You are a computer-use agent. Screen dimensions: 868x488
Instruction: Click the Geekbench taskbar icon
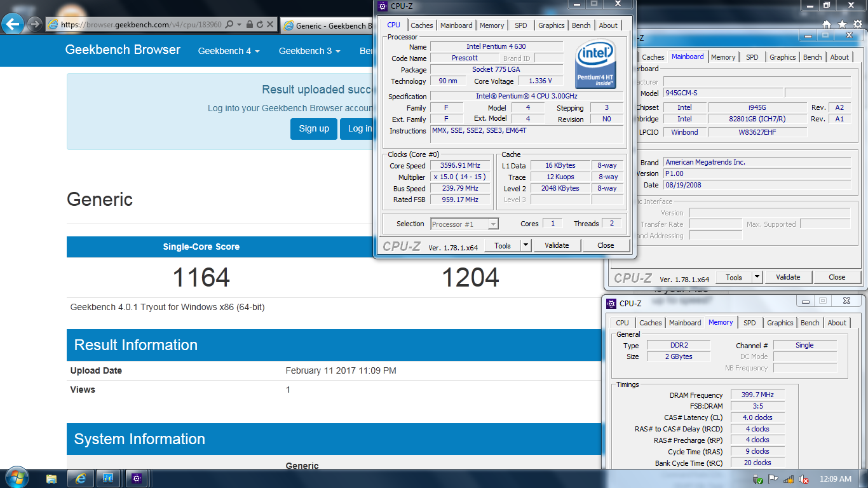tap(108, 478)
